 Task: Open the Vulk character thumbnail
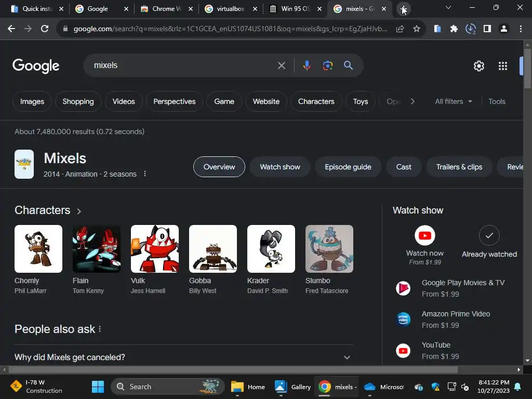pyautogui.click(x=155, y=249)
